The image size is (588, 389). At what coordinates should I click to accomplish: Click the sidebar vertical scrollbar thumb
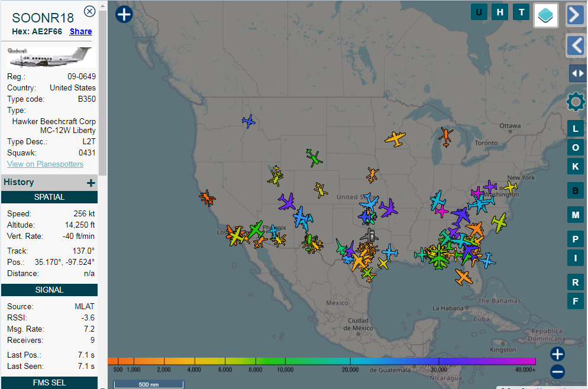coord(102,93)
